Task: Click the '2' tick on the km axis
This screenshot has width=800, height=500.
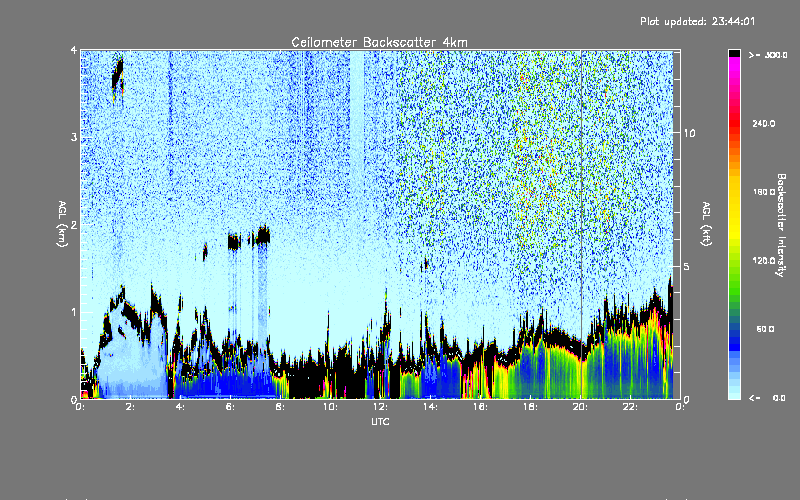Action: pyautogui.click(x=74, y=225)
